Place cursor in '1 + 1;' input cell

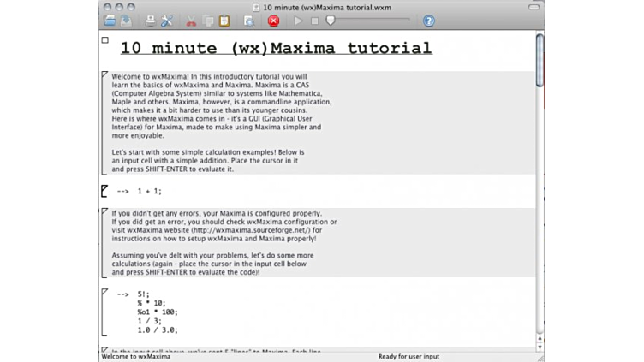click(x=149, y=191)
